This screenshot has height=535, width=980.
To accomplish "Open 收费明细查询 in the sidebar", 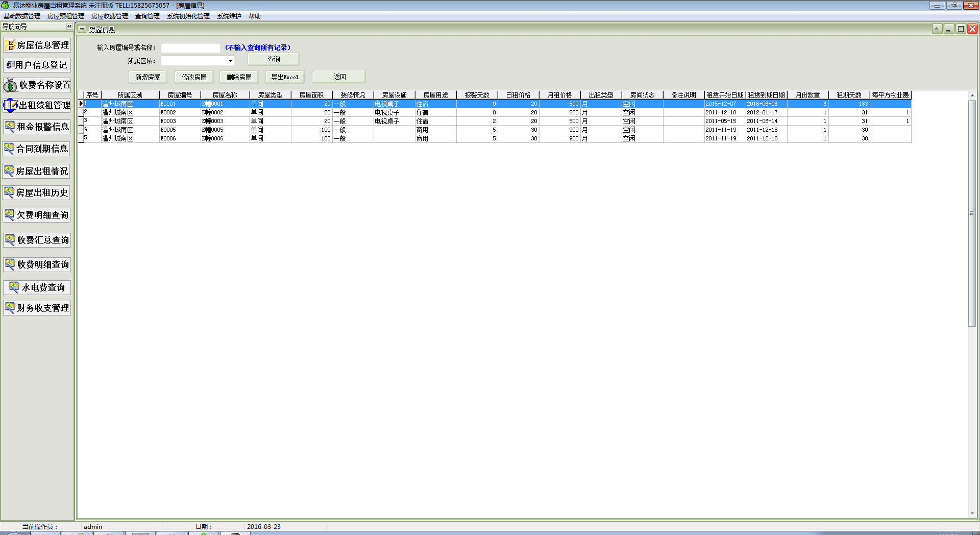I will (37, 264).
